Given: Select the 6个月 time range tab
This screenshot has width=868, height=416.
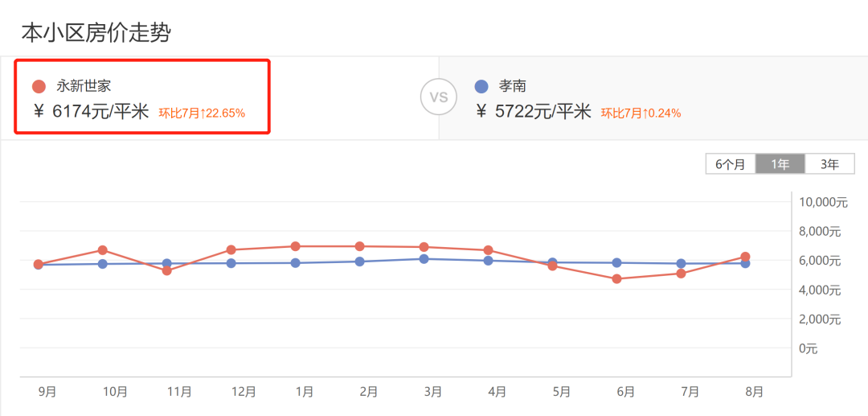Looking at the screenshot, I should point(731,164).
